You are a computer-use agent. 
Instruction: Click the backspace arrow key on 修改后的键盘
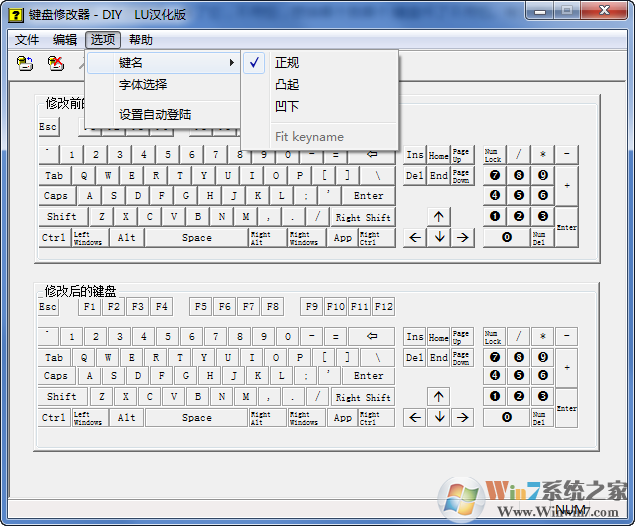pos(371,336)
